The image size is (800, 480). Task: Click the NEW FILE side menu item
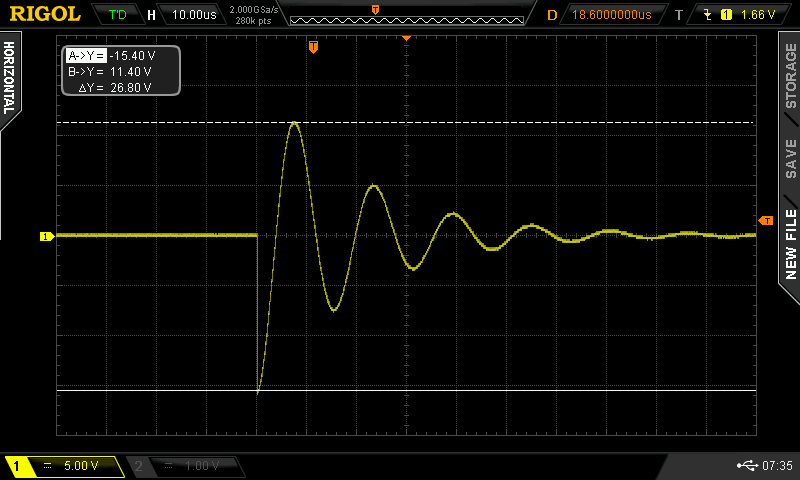coord(790,244)
